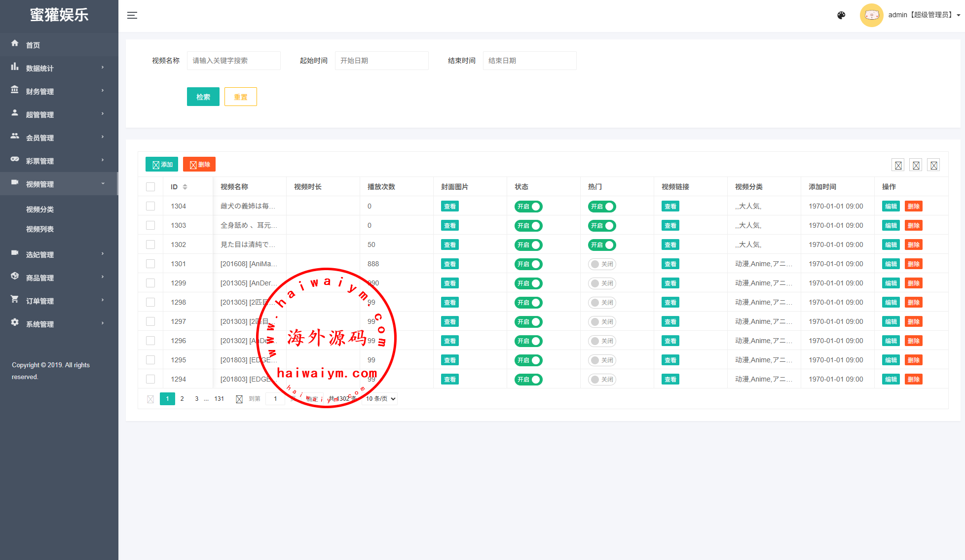The image size is (965, 560).
Task: Click 编辑 button for row 1303
Action: [x=891, y=226]
